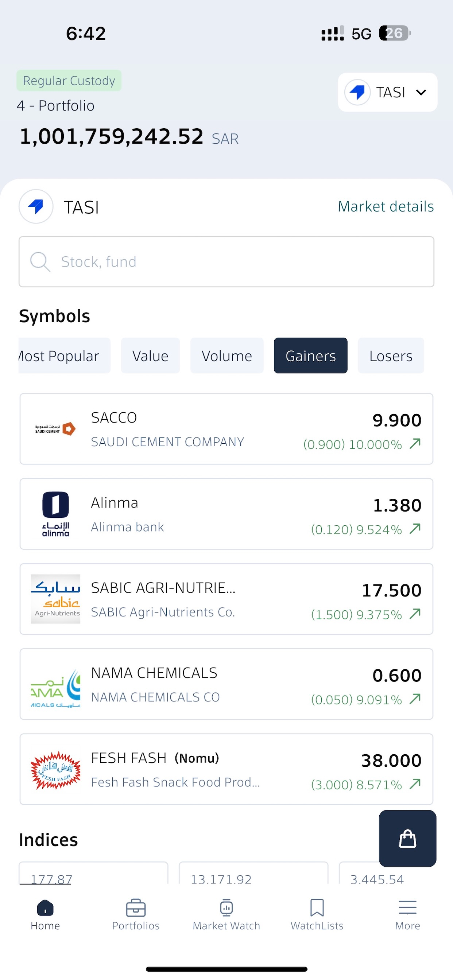The height and width of the screenshot is (980, 453).
Task: Open WatchLists bookmark icon
Action: (x=317, y=908)
